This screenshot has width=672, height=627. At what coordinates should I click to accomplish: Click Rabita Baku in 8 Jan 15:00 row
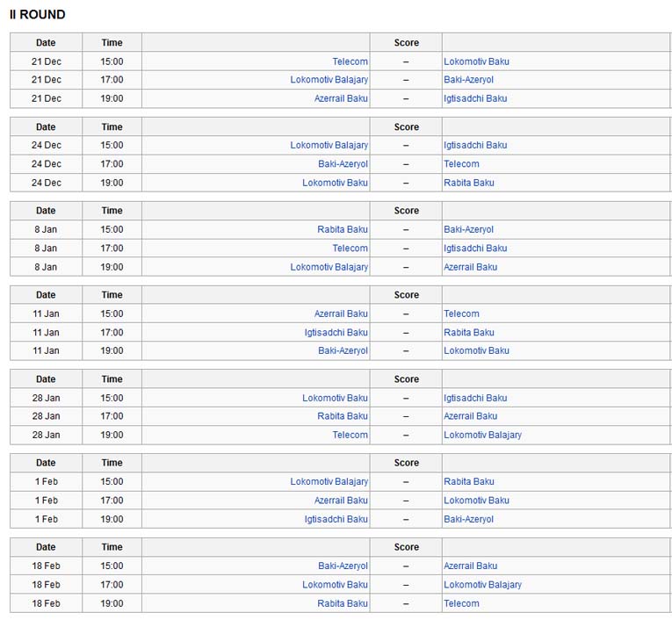[343, 230]
